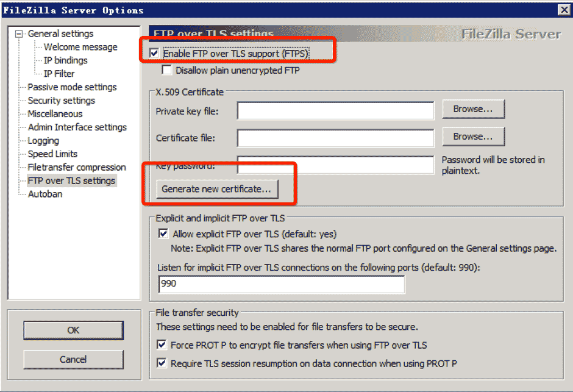Toggle Require TLS session resumption checkbox
The height and width of the screenshot is (392, 573).
pyautogui.click(x=162, y=363)
